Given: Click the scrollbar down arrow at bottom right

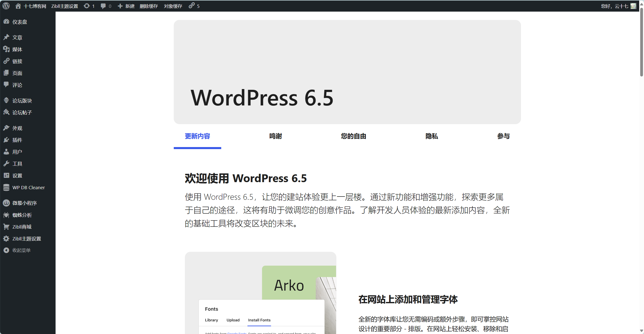Looking at the screenshot, I should [x=641, y=331].
